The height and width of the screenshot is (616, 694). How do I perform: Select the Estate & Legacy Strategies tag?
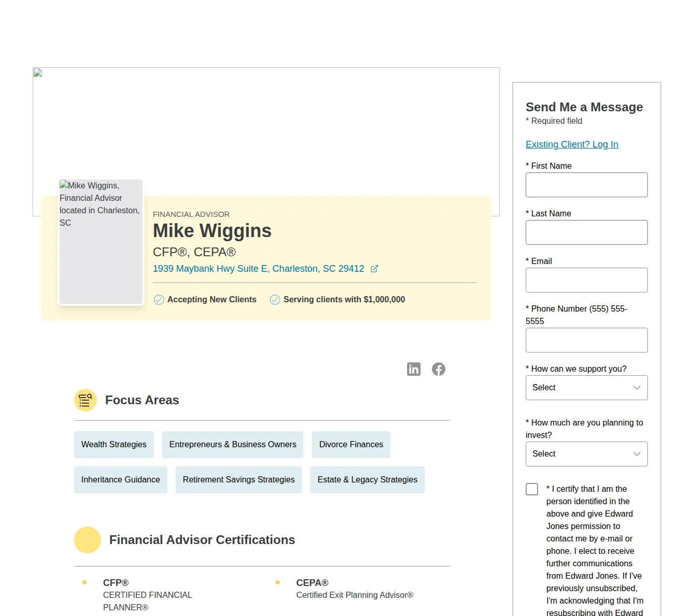[367, 480]
